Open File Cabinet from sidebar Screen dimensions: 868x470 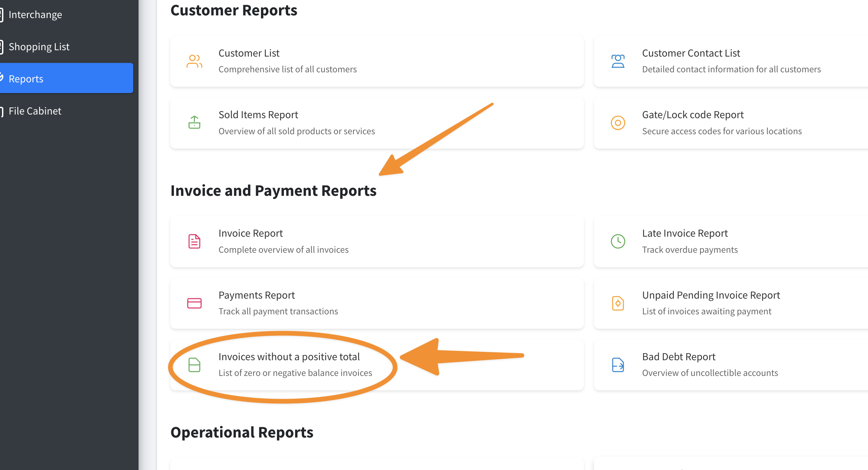point(35,111)
